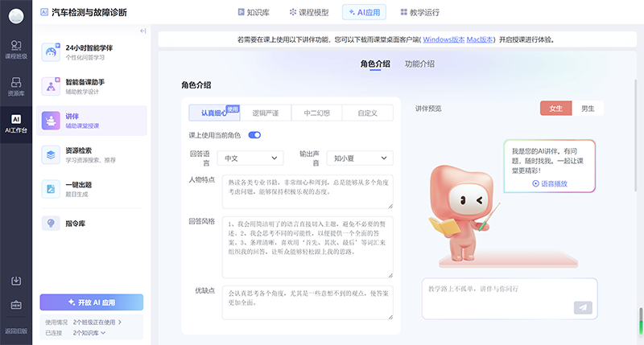Open the toolbox icon in sidebar
644x345 pixels.
16,306
